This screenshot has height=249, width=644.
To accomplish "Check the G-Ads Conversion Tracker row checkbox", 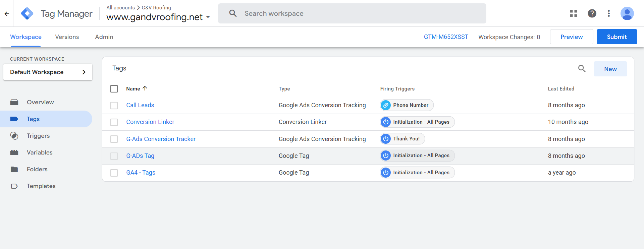I will (114, 139).
